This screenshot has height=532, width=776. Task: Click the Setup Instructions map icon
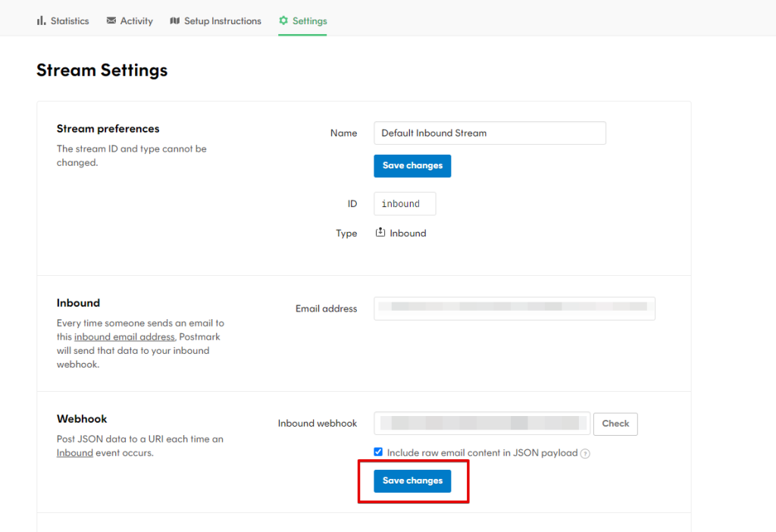coord(175,21)
